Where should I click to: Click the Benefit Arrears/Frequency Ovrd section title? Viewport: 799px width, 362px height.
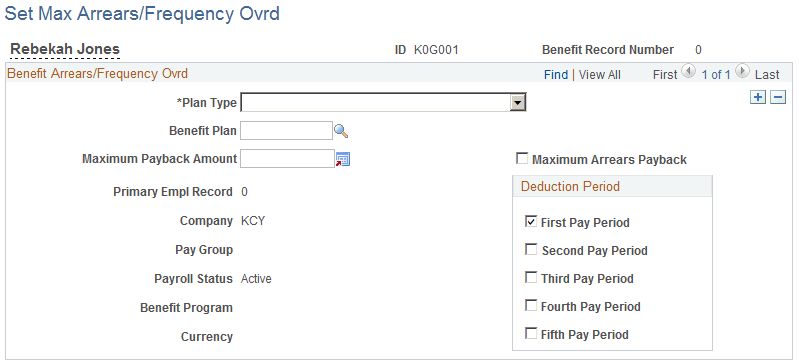pos(97,73)
